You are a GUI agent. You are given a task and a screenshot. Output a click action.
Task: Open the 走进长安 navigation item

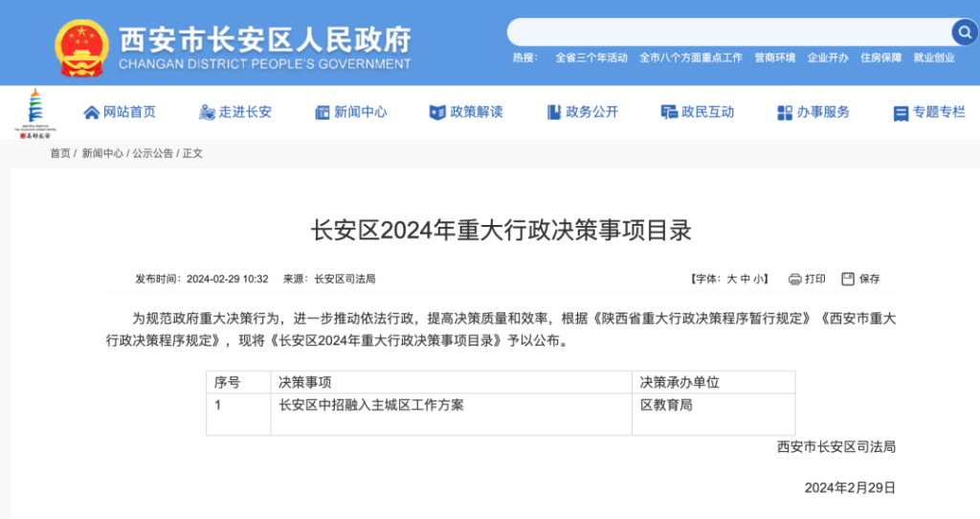point(234,112)
